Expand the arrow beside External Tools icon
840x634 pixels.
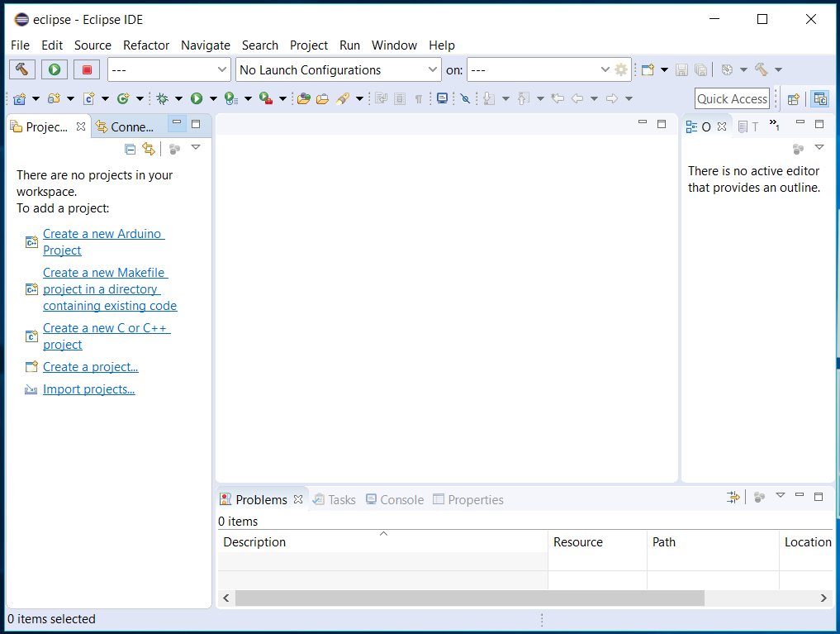[x=282, y=98]
